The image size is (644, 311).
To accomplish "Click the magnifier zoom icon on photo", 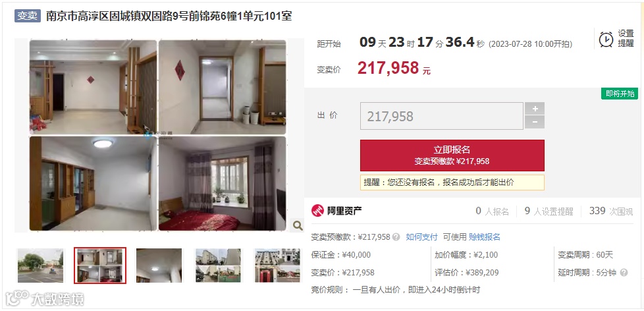I will [x=298, y=225].
